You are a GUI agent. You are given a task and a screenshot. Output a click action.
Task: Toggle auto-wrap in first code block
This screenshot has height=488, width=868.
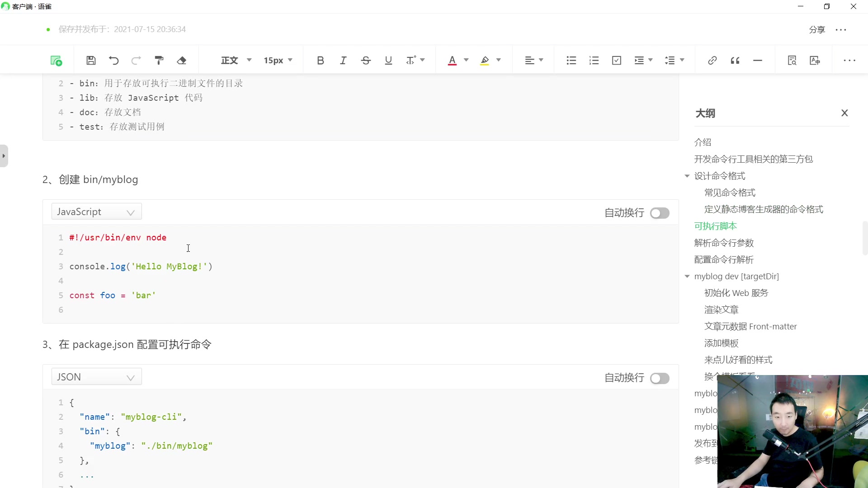(x=661, y=213)
